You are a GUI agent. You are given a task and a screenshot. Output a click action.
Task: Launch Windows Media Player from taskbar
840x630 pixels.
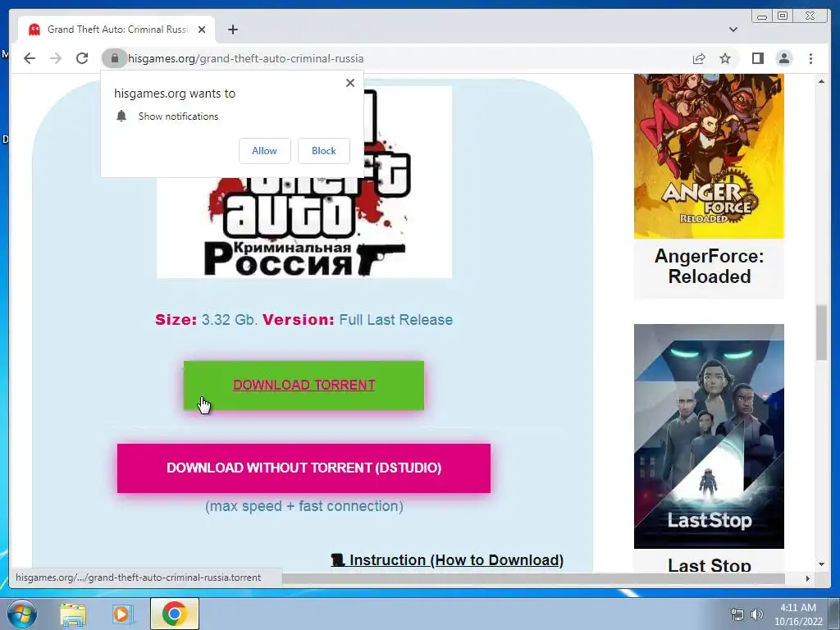pos(123,614)
